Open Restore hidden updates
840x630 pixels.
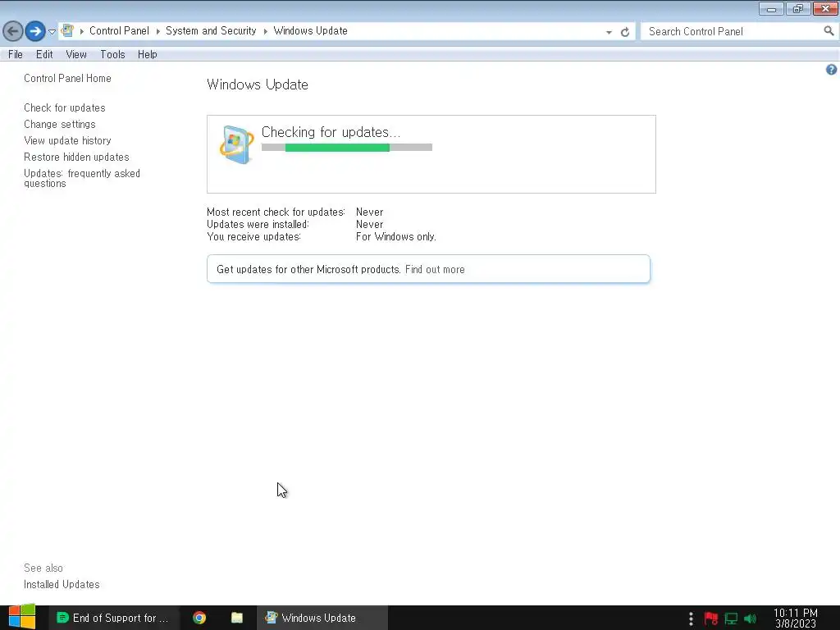(x=76, y=157)
